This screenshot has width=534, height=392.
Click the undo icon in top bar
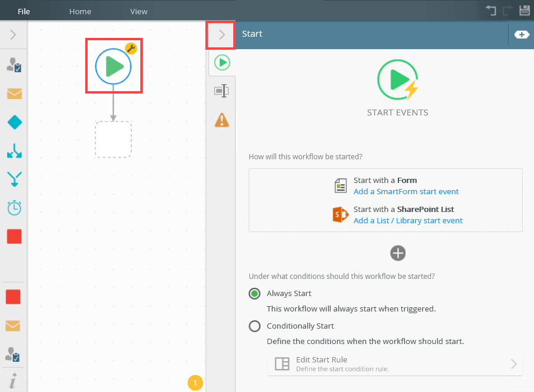(x=491, y=11)
